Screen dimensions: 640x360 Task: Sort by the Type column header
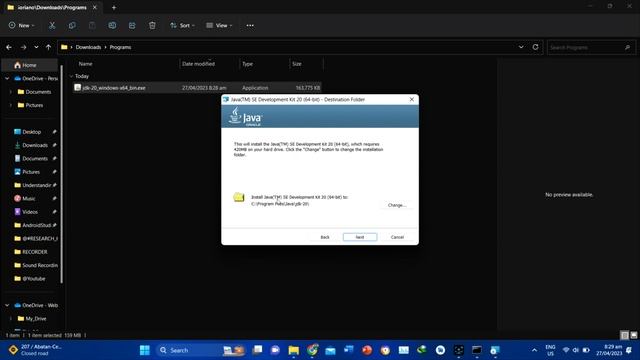coord(247,64)
